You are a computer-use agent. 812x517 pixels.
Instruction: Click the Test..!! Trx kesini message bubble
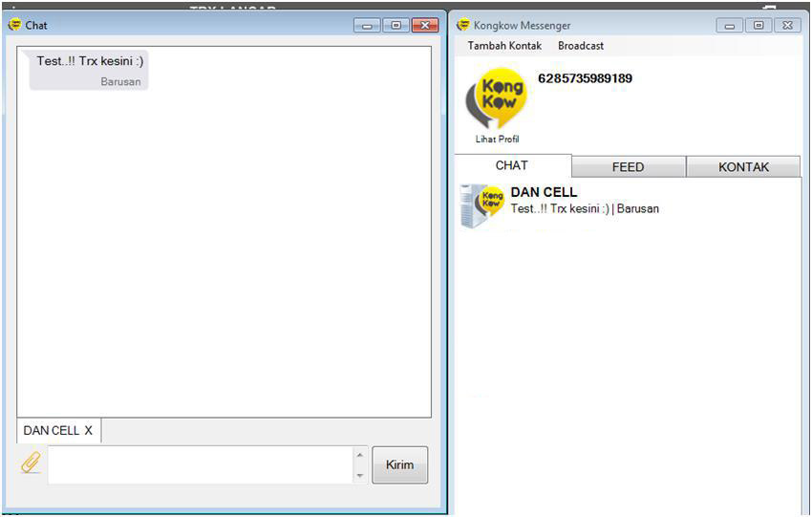[x=89, y=70]
